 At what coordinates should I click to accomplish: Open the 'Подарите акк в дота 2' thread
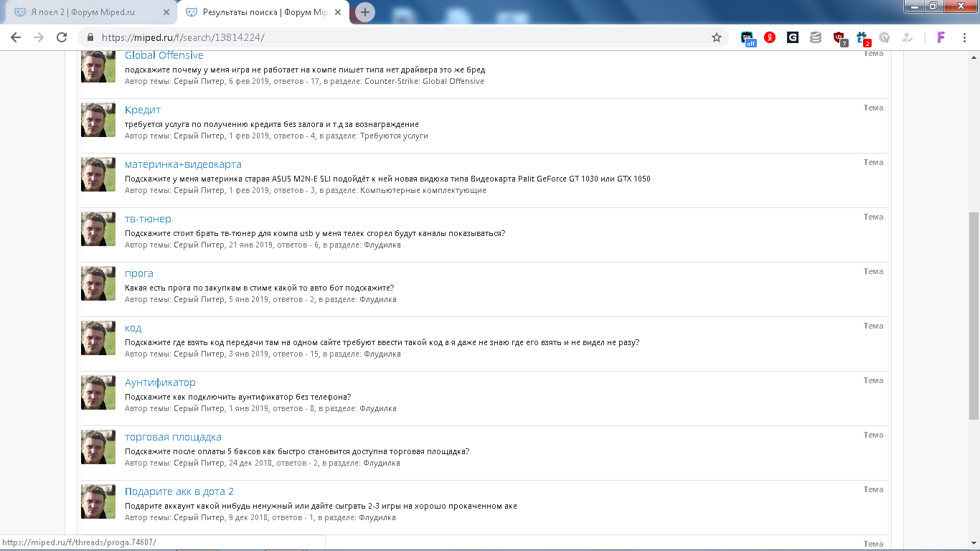[x=179, y=491]
